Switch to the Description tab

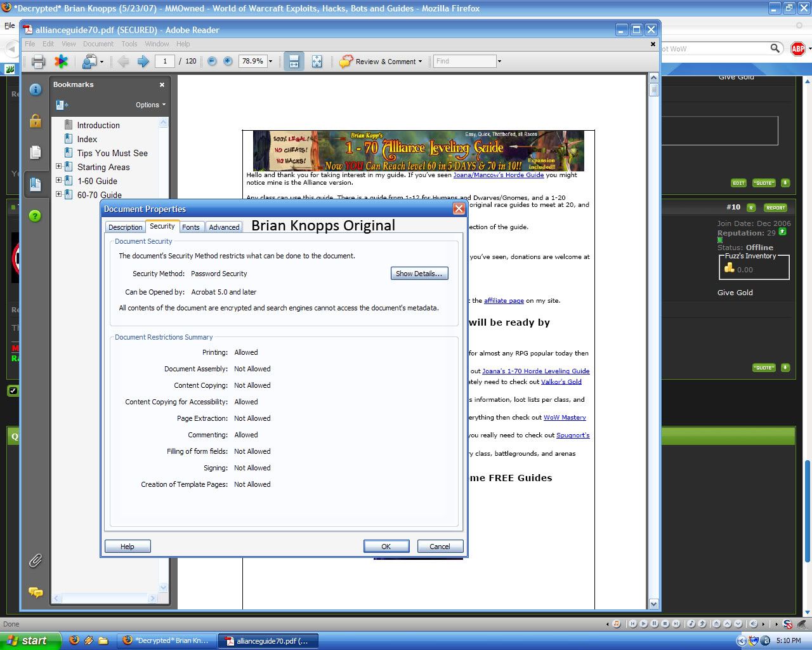tap(125, 227)
